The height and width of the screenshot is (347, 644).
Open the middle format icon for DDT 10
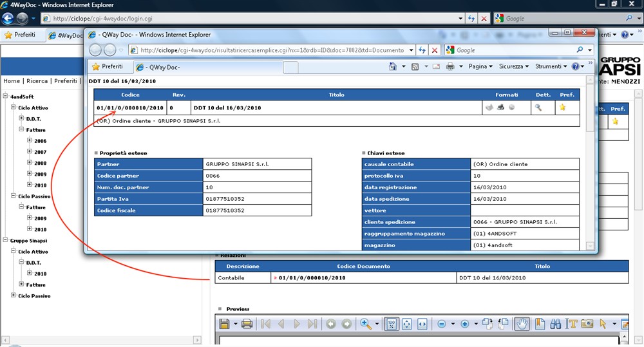(x=500, y=107)
